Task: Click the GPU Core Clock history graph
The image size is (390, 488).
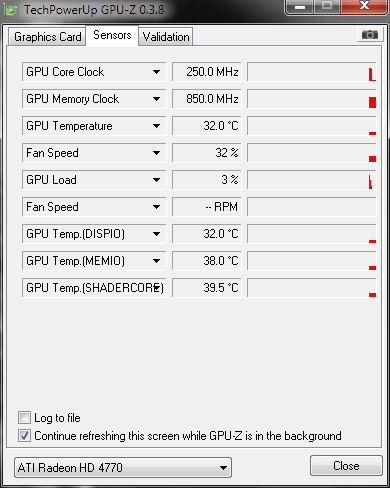Action: [x=312, y=72]
